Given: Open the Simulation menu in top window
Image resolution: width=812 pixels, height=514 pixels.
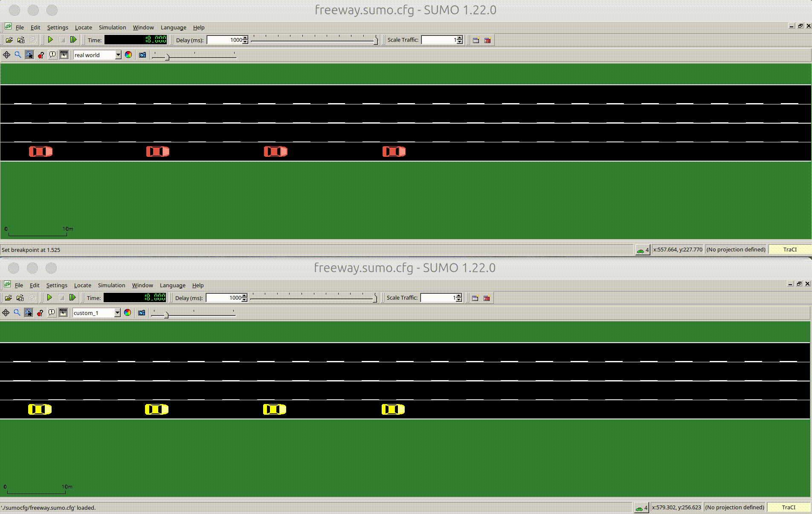Looking at the screenshot, I should coord(112,27).
